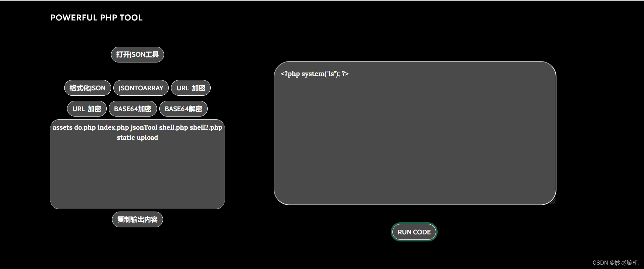644x269 pixels.
Task: Click the URL 加密 button beside JSONTOARRAY
Action: [191, 88]
